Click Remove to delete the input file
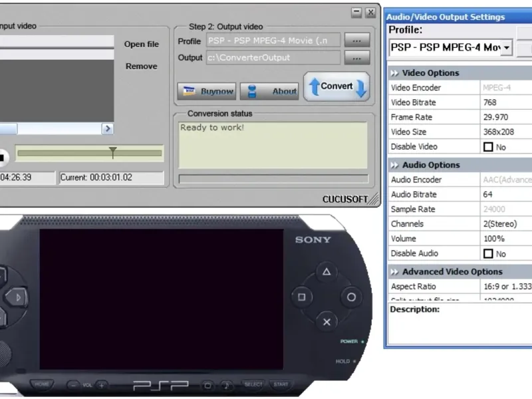 coord(142,66)
